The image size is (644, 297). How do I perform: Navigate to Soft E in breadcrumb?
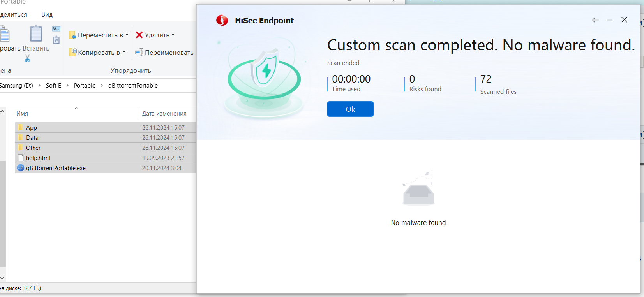(x=53, y=86)
